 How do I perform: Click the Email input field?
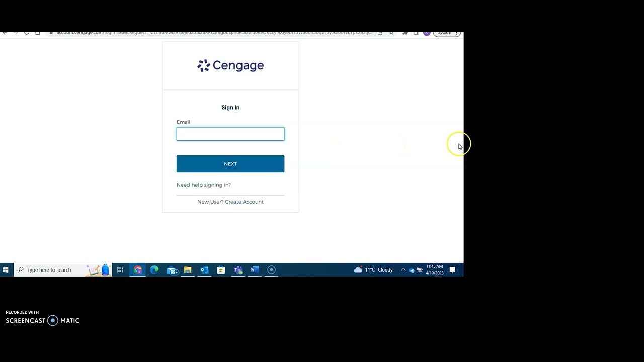tap(230, 134)
